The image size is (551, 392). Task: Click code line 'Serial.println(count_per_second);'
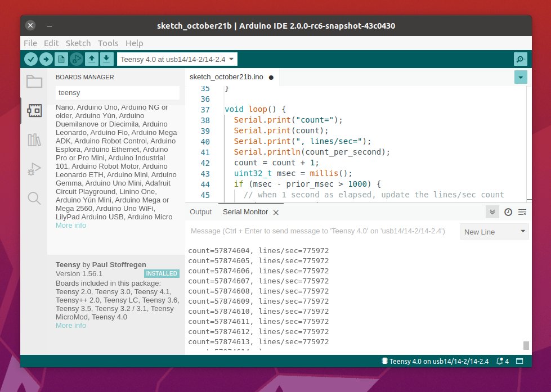[x=312, y=152]
